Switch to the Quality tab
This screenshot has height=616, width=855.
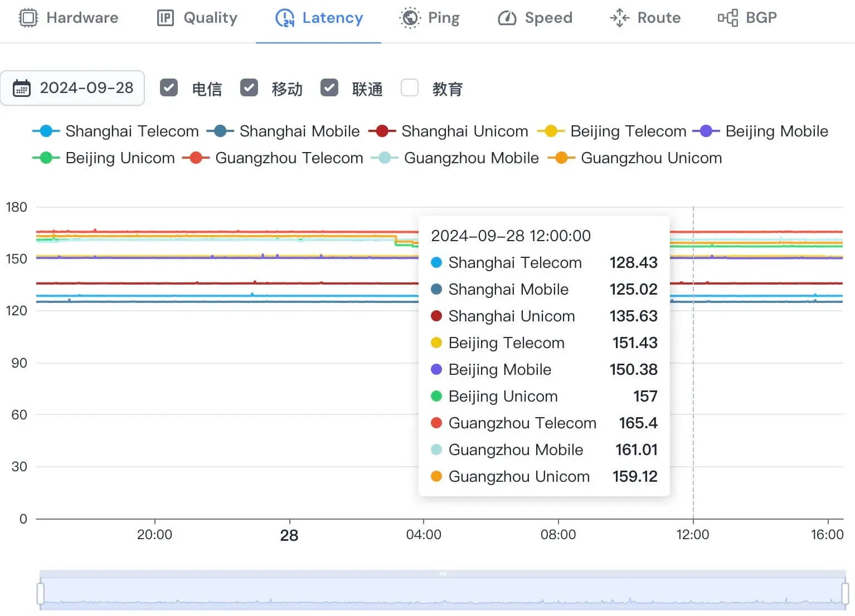(x=197, y=18)
